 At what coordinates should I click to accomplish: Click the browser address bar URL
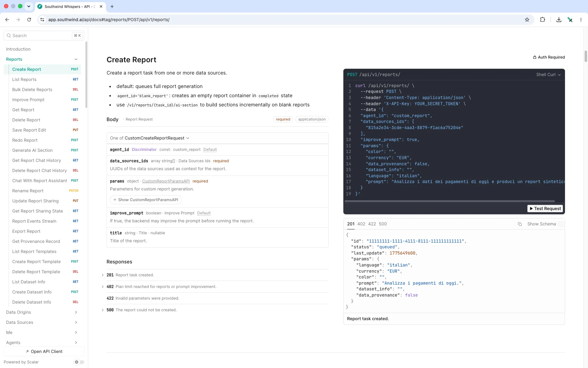tap(109, 20)
